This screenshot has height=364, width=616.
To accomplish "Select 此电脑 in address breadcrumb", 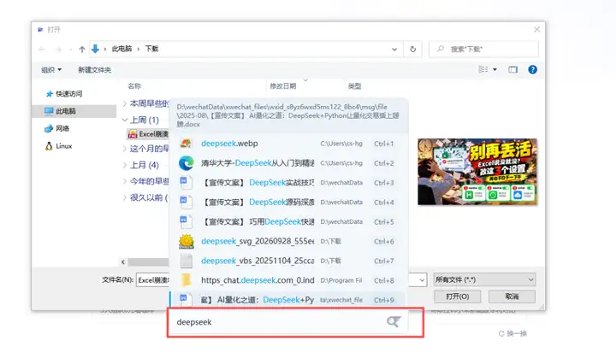I will [x=121, y=49].
